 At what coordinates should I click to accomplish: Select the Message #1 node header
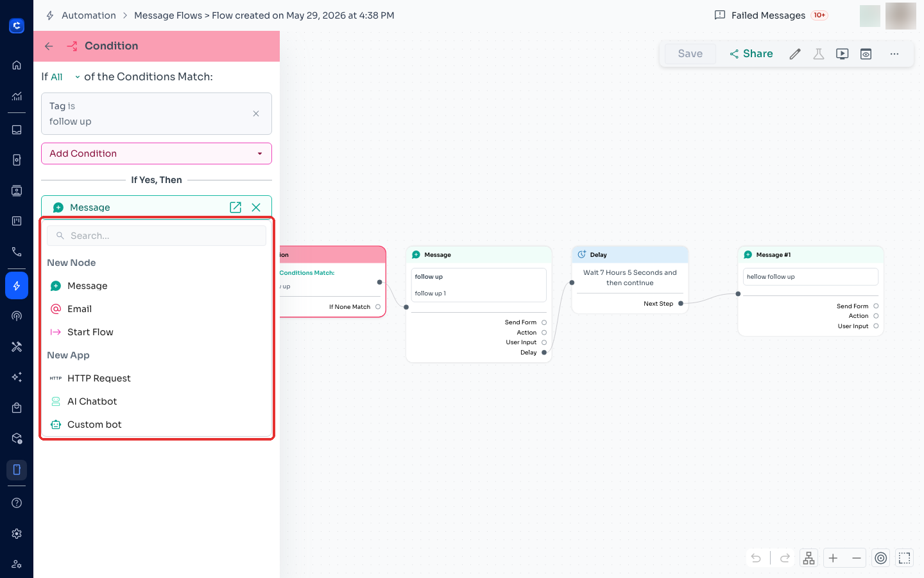[811, 255]
